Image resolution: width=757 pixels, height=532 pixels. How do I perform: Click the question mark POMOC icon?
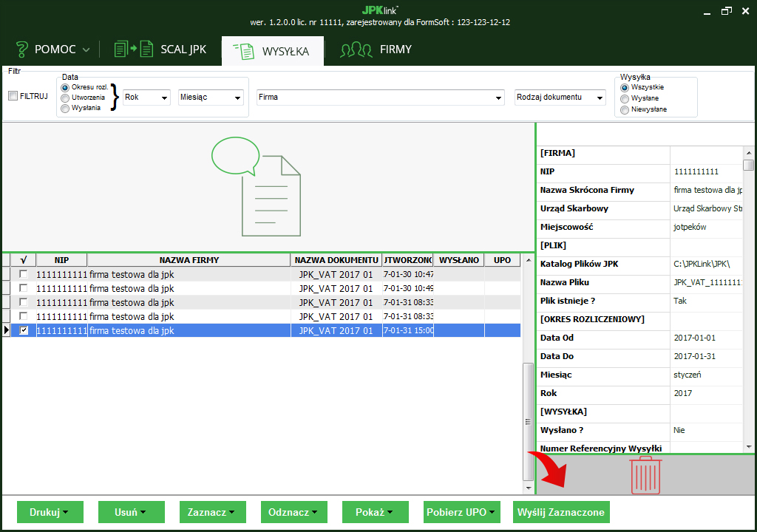click(x=21, y=50)
